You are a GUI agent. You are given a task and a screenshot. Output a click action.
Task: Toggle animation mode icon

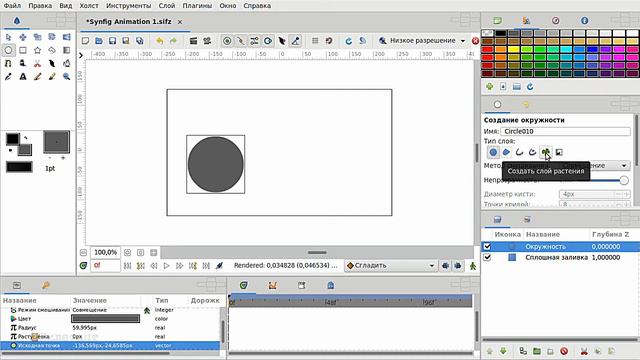pos(473,266)
